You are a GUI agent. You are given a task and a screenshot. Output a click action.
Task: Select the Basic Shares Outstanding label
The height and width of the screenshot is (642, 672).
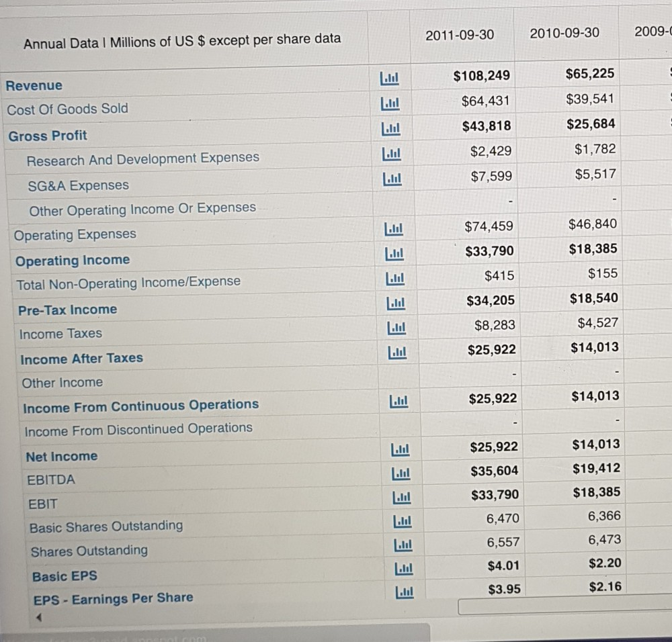[106, 526]
